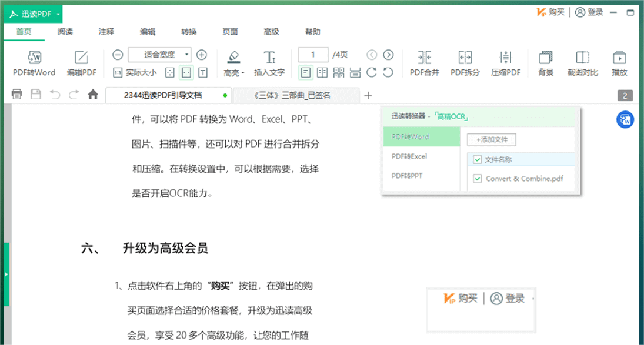644x345 pixels.
Task: Start the 截图对比 screenshot compare tool
Action: [x=582, y=63]
